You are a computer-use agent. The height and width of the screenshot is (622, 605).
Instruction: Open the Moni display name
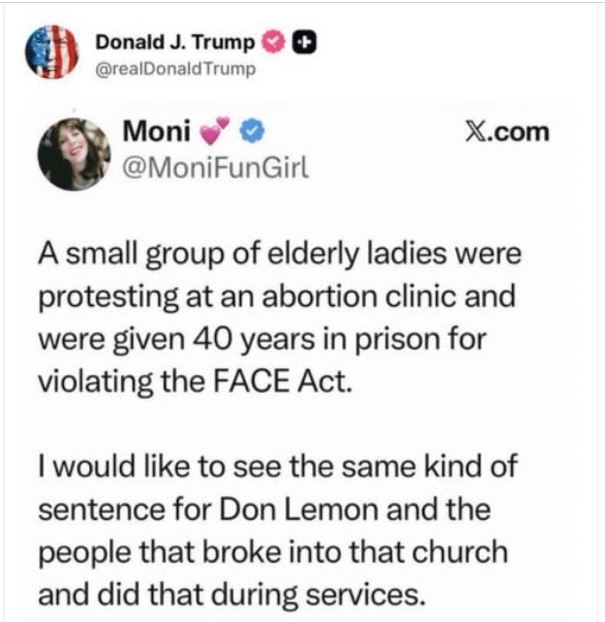pos(156,132)
